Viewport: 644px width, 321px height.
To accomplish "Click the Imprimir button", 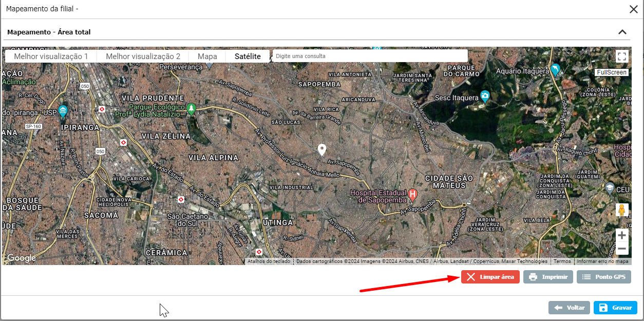I will pos(548,277).
